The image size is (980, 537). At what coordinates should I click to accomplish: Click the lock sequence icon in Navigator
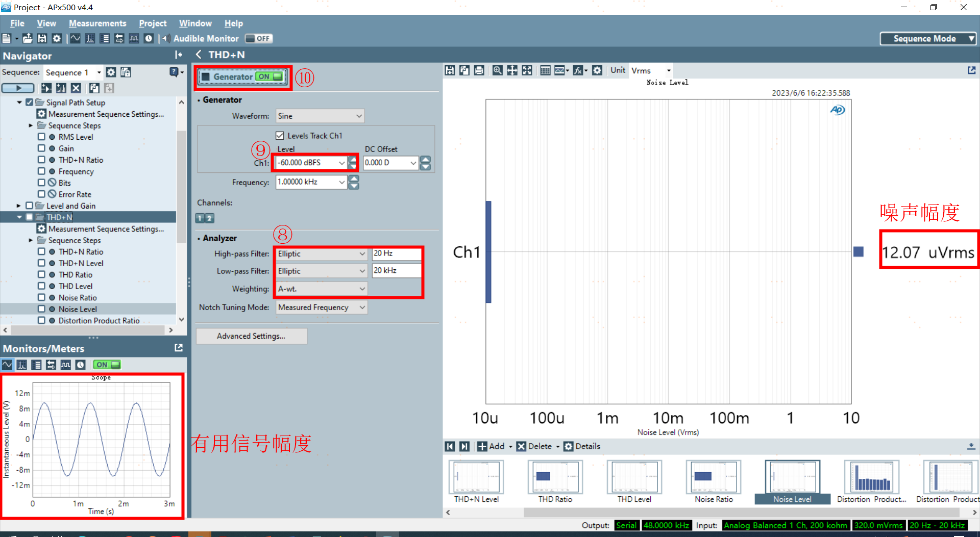click(126, 72)
